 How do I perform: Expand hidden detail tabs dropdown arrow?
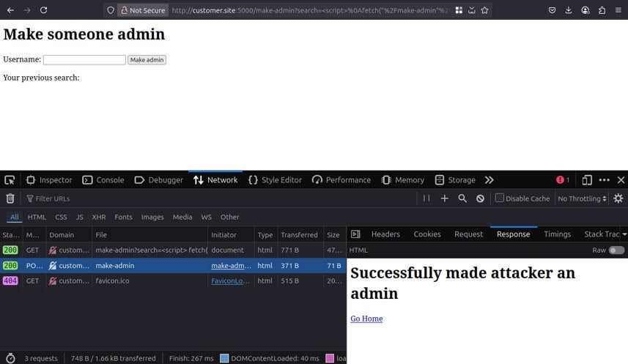point(624,234)
